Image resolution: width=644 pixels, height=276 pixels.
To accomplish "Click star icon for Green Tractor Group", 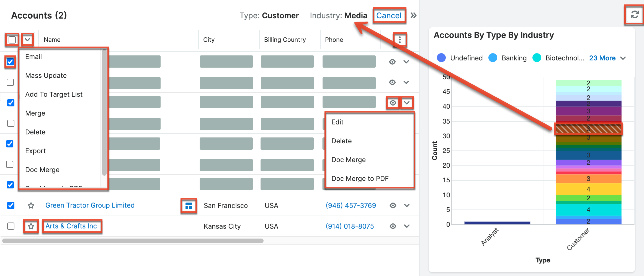I will tap(31, 206).
